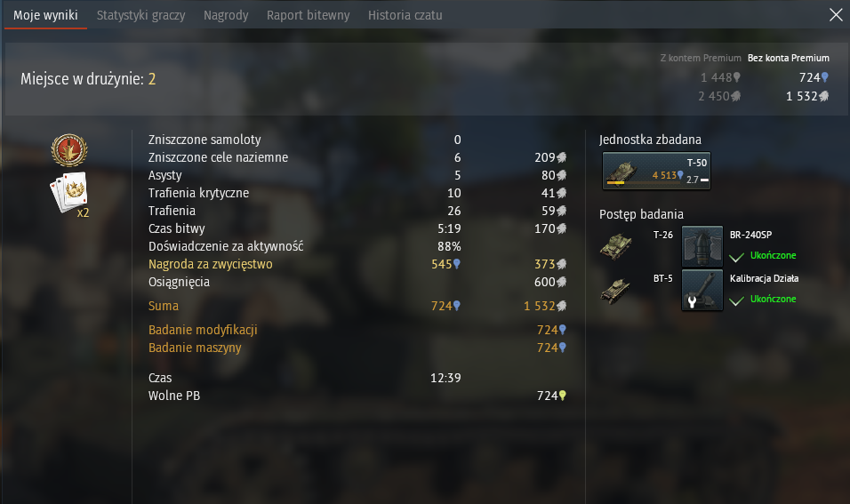Click the BR-240SP shell modification icon

click(x=702, y=245)
